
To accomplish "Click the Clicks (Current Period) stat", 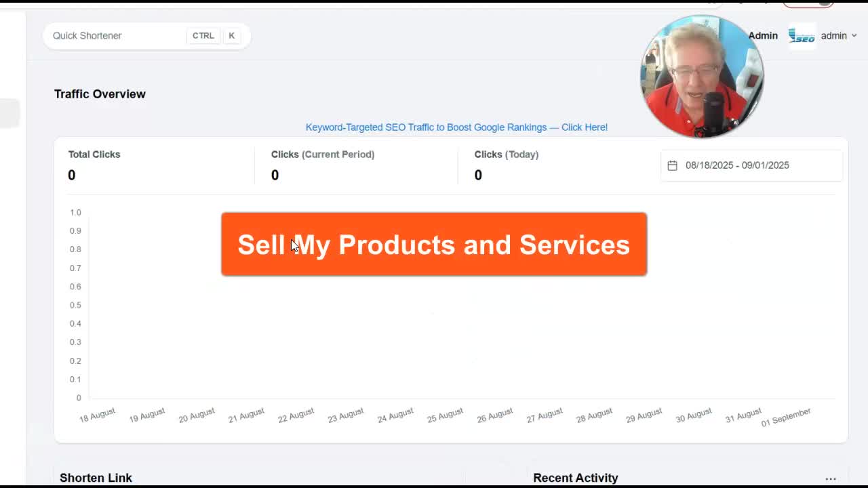I will pyautogui.click(x=323, y=165).
